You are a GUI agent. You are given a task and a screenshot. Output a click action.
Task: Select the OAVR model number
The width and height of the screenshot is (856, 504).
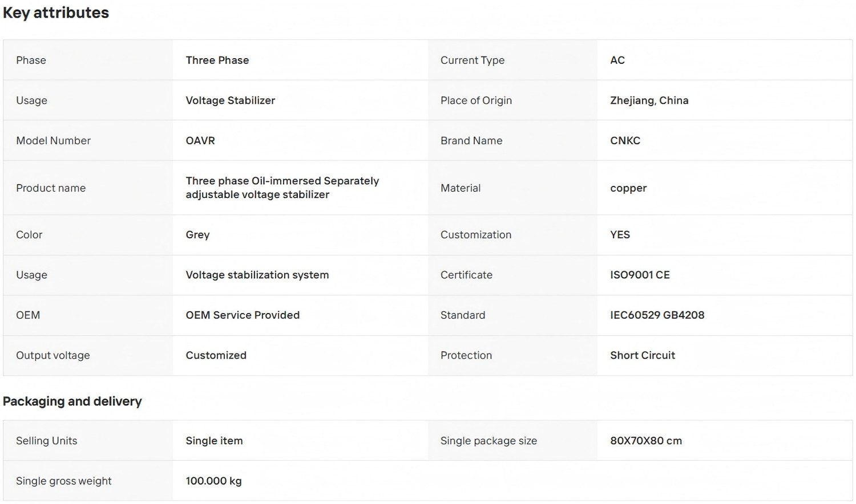[x=200, y=140]
